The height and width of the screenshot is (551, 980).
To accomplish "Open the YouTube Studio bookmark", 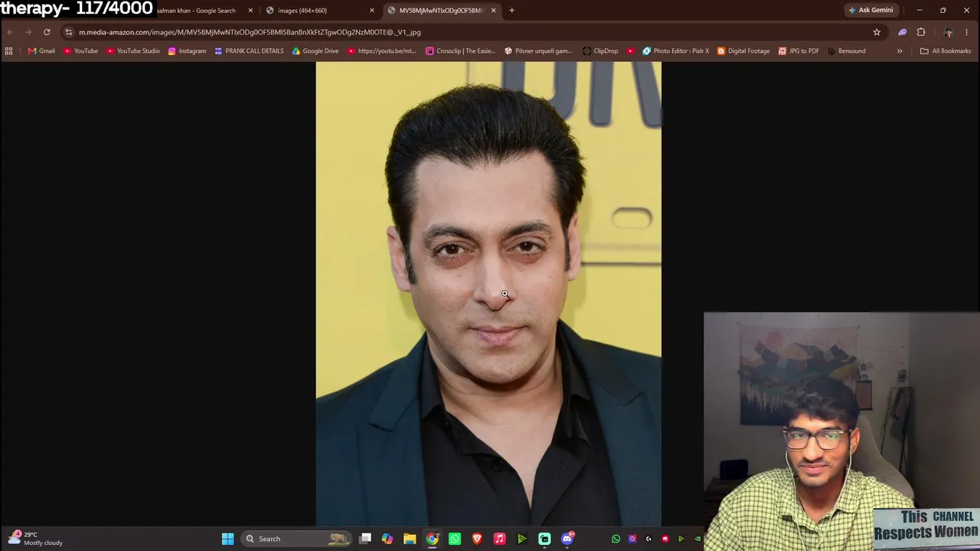I will coord(132,51).
